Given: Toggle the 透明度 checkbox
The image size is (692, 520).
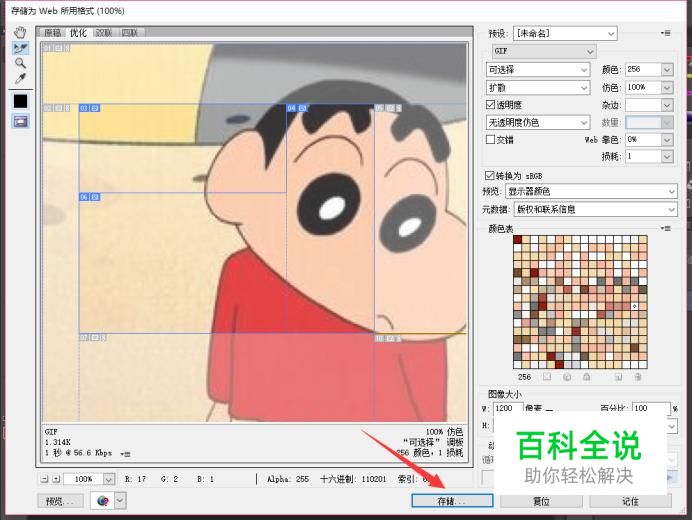Looking at the screenshot, I should click(490, 105).
